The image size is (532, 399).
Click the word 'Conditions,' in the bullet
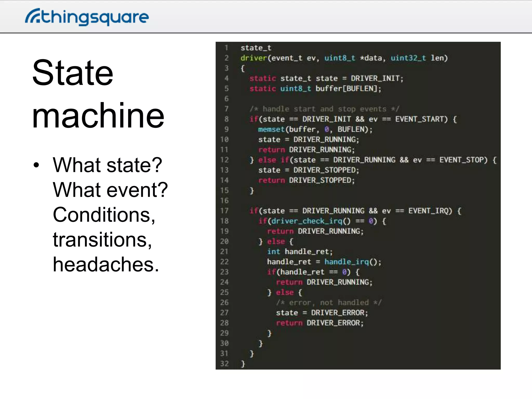[x=104, y=215]
